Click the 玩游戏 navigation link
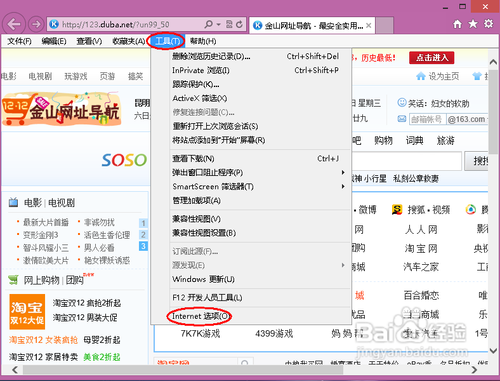The height and width of the screenshot is (381, 500). point(76,76)
